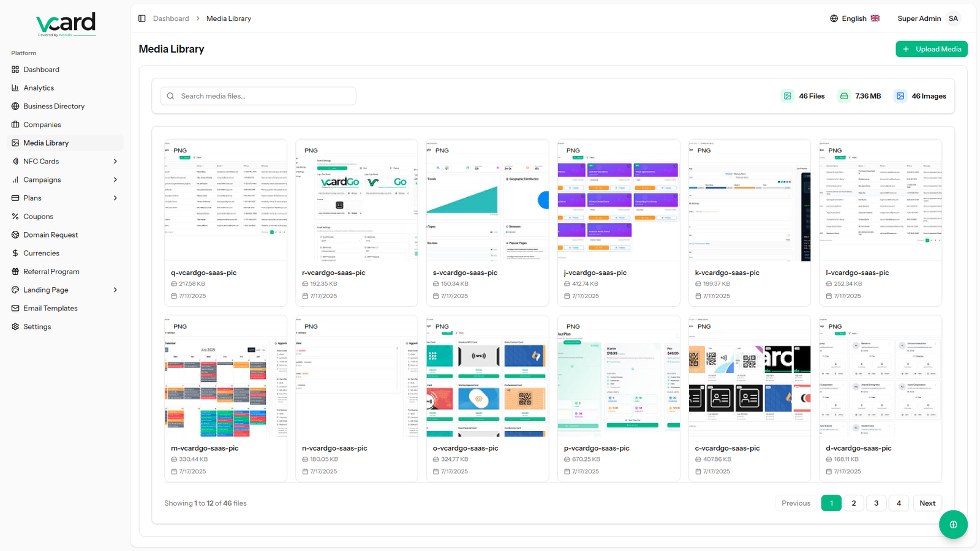The image size is (980, 551).
Task: Click the Analytics bar chart icon
Action: pyautogui.click(x=15, y=88)
